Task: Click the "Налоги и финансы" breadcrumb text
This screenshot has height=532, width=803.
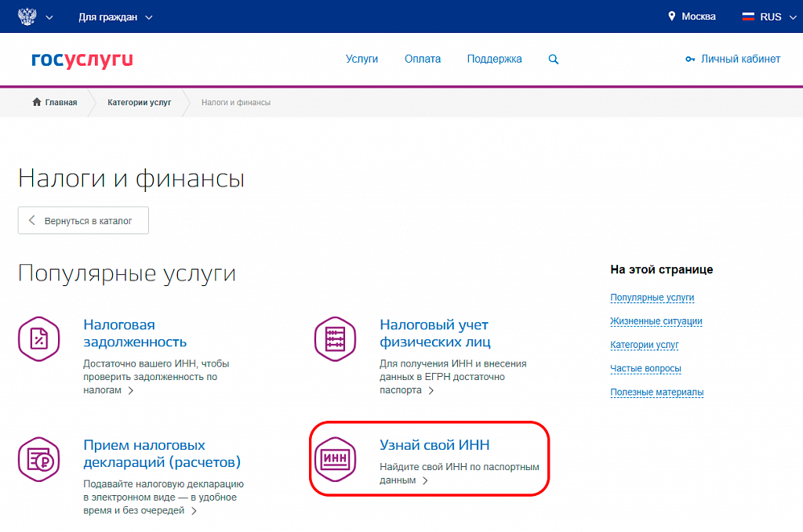Action: pyautogui.click(x=235, y=103)
